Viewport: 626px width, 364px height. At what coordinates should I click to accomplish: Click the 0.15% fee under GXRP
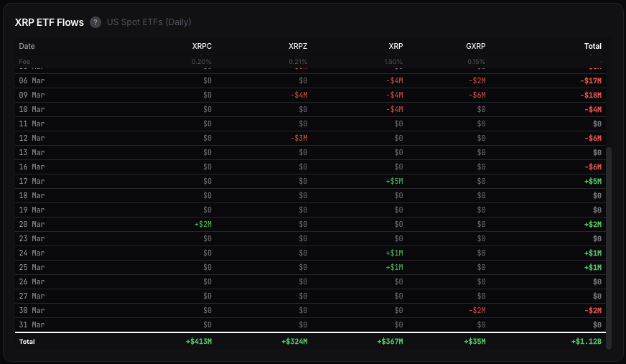tap(476, 62)
